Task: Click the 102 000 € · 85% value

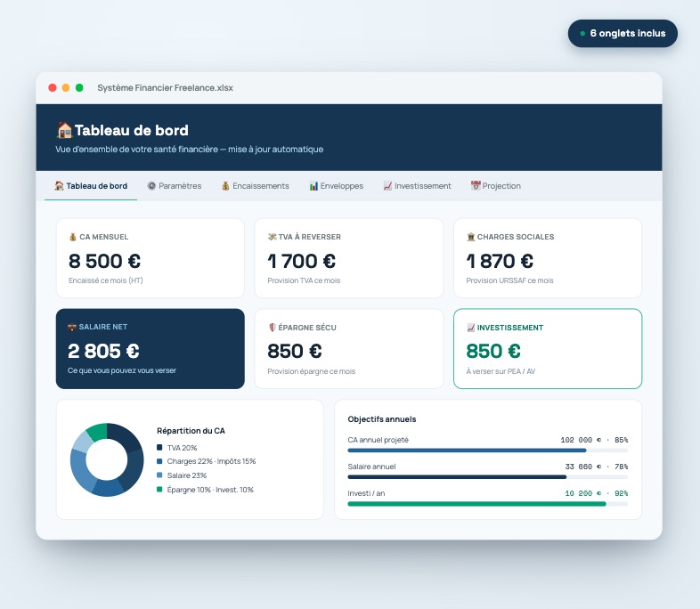Action: [x=594, y=440]
